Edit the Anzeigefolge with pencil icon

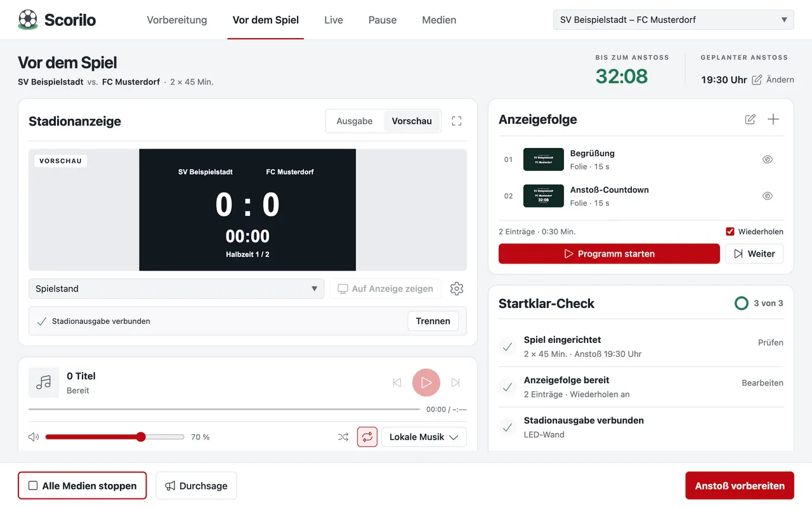750,119
